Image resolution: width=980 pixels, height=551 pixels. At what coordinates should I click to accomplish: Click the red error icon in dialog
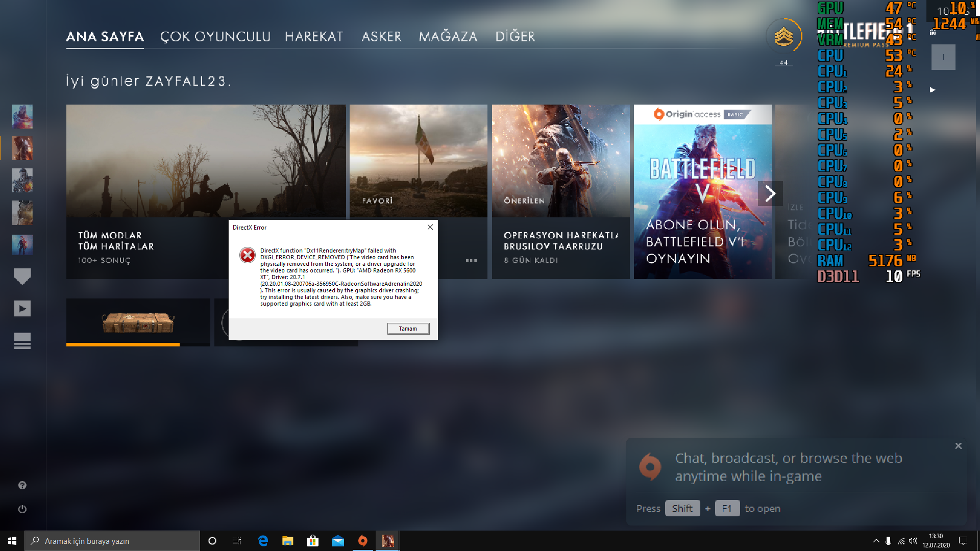(248, 255)
